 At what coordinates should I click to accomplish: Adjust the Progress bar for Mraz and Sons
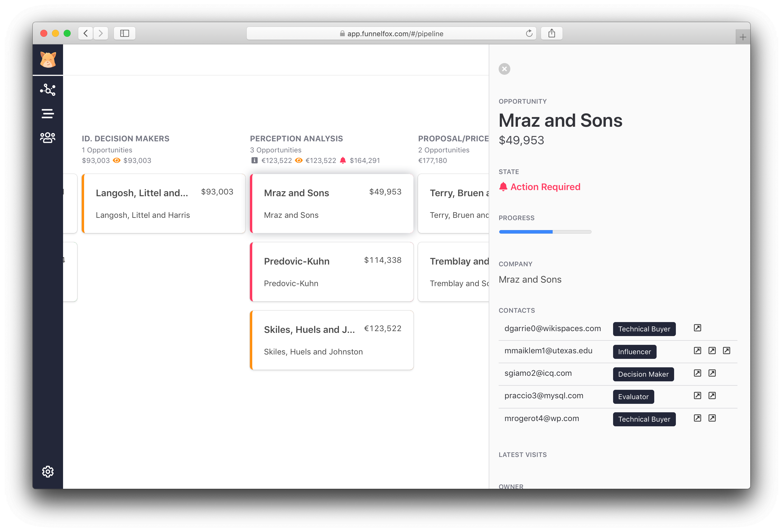point(545,232)
